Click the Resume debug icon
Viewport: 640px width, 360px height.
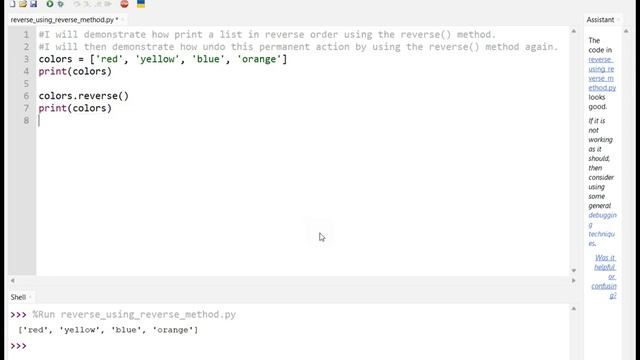pyautogui.click(x=108, y=4)
